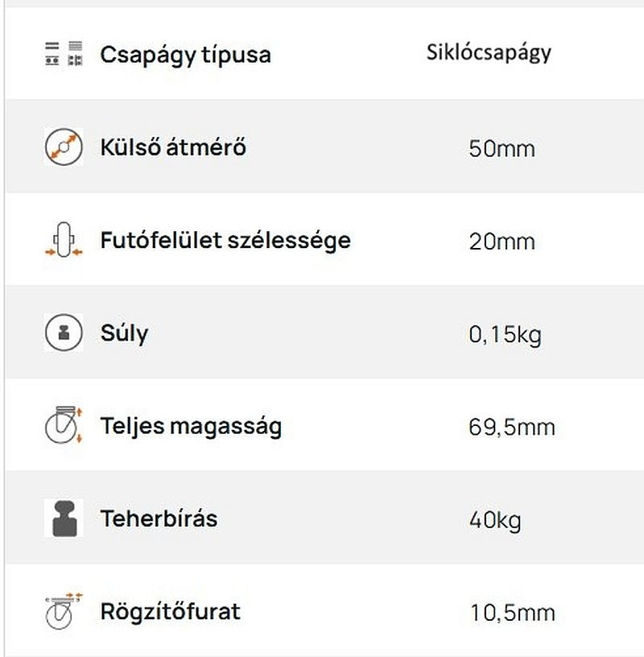Click the bearing type icon beside Csapágy típusa
This screenshot has width=644, height=657.
coord(64,54)
